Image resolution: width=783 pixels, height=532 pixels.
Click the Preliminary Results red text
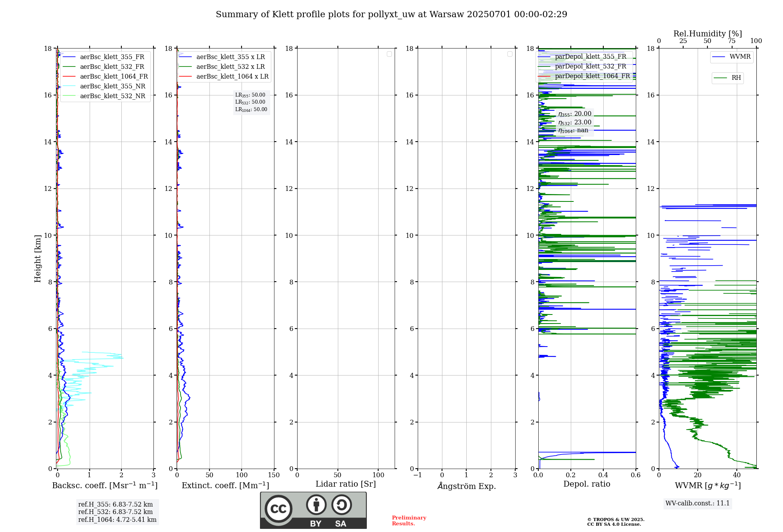point(409,521)
